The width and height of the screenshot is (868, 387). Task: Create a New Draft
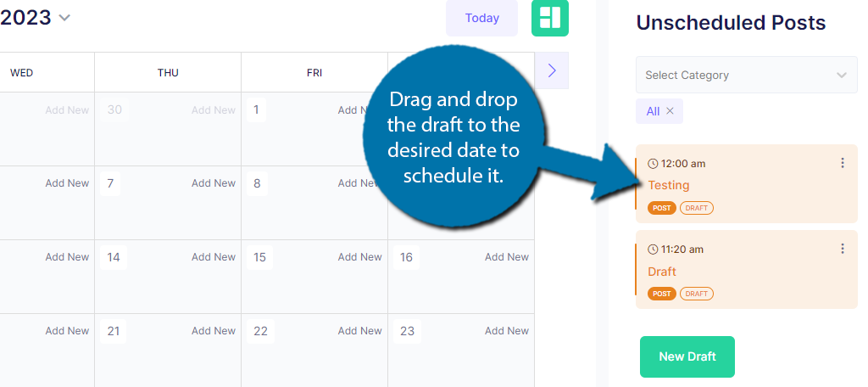pos(687,356)
